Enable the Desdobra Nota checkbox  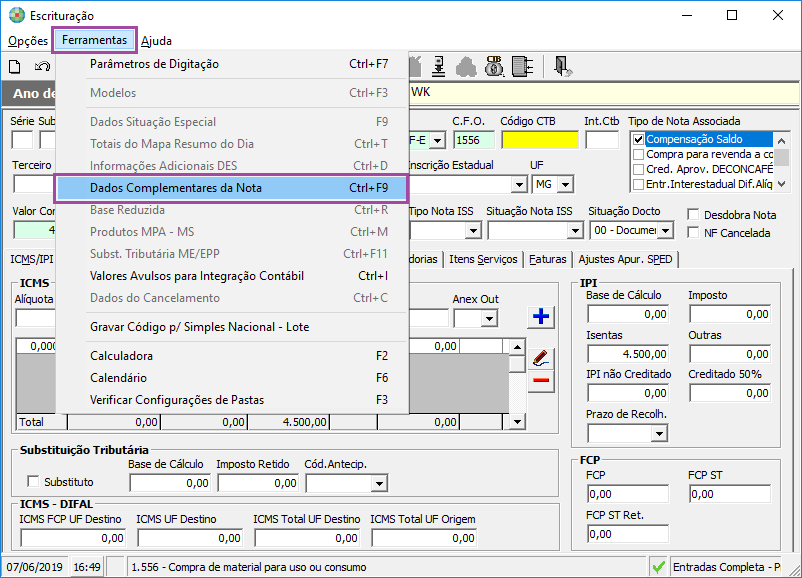pyautogui.click(x=693, y=214)
